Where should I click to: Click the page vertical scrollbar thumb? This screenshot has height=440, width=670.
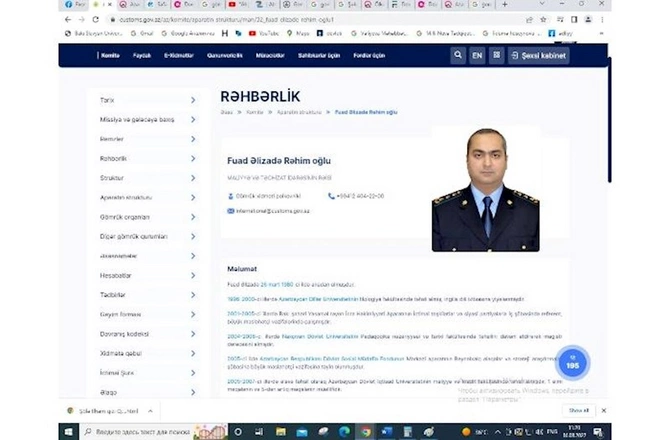[609, 120]
